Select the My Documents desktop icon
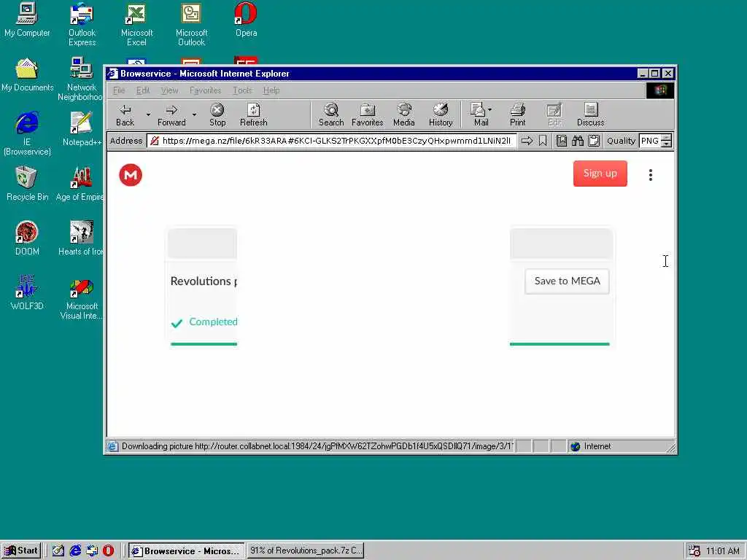 coord(27,75)
